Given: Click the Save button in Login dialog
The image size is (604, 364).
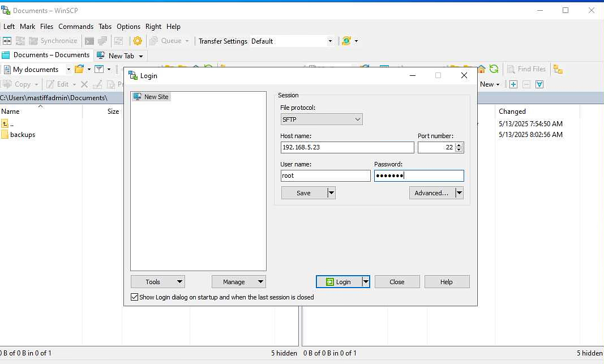Looking at the screenshot, I should pos(304,193).
